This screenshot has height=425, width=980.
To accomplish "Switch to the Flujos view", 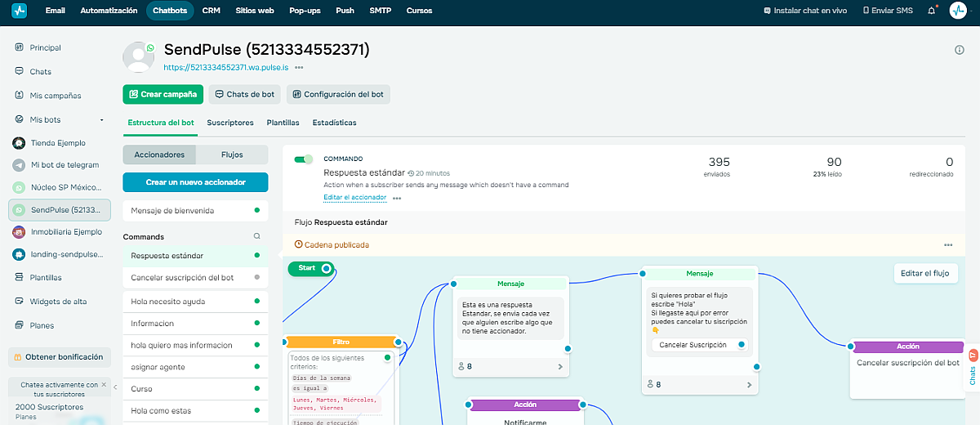I will tap(232, 154).
